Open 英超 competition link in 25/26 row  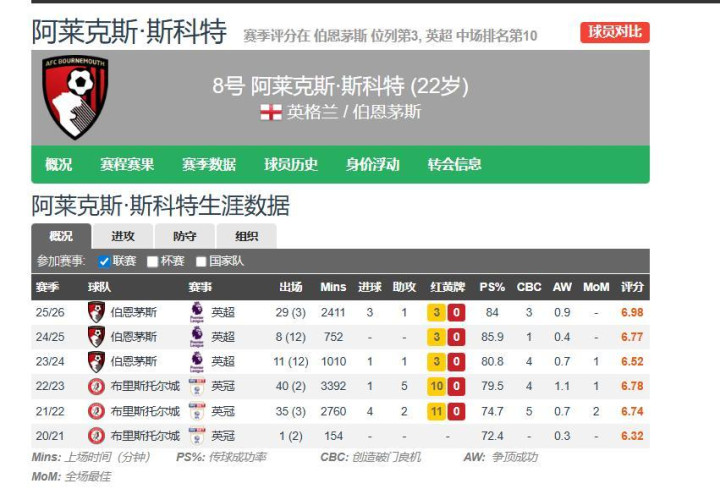point(223,313)
